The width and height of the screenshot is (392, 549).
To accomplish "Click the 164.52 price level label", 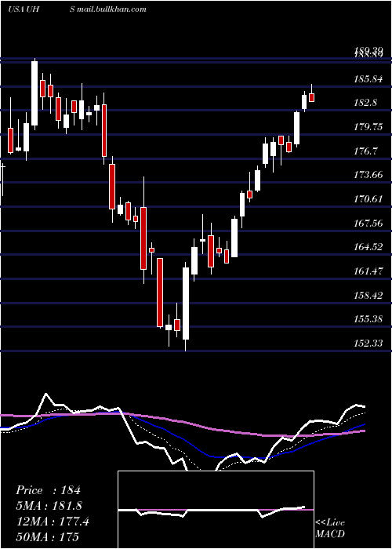I will click(368, 247).
